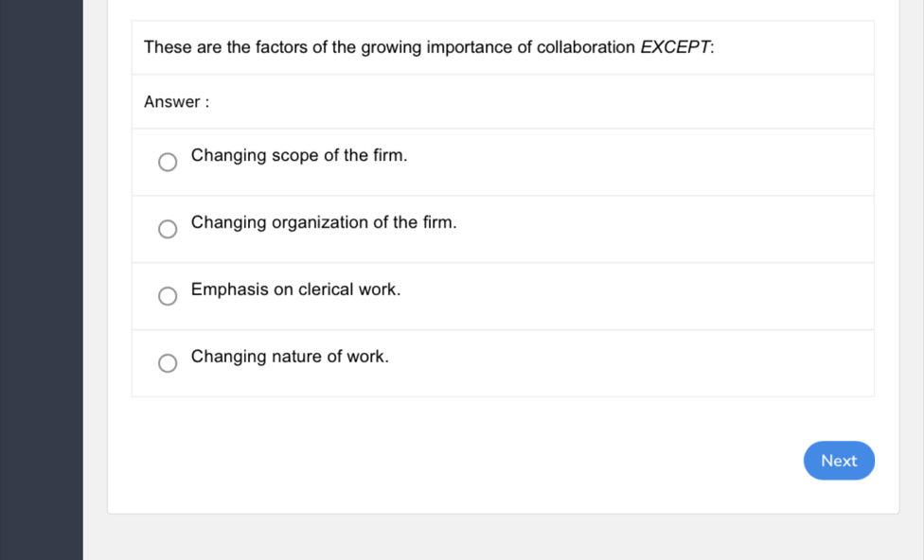Click the "Changing scope of the firm." answer label
Image resolution: width=924 pixels, height=560 pixels.
pyautogui.click(x=299, y=155)
